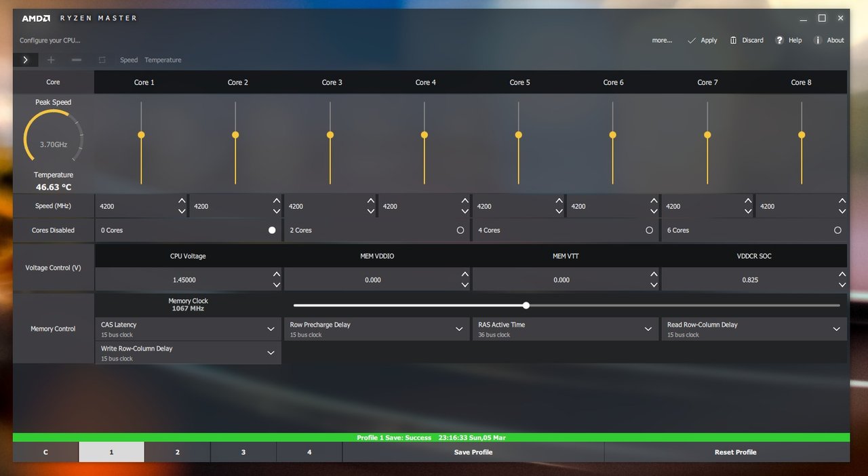868x476 pixels.
Task: Open the CAS Latency dropdown
Action: [188, 329]
